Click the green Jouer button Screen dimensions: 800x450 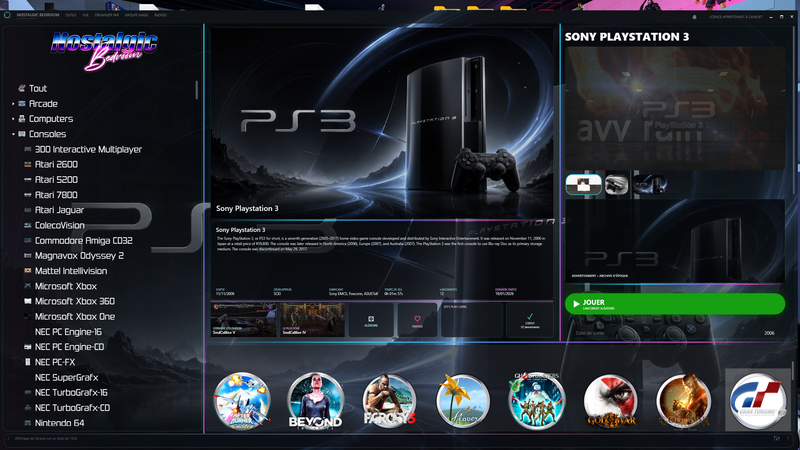click(674, 304)
